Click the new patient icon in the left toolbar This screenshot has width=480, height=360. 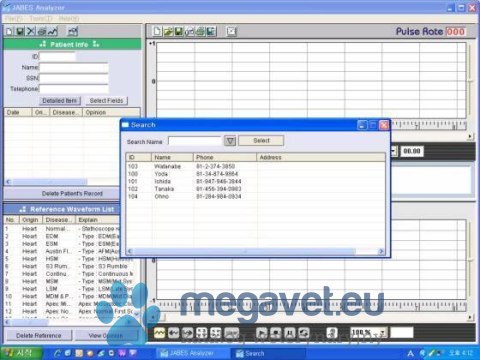coord(10,32)
